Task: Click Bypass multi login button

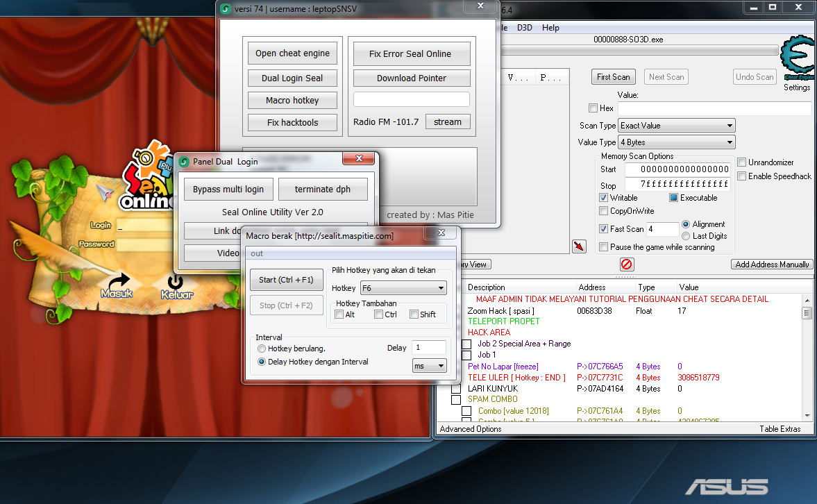Action: point(228,190)
